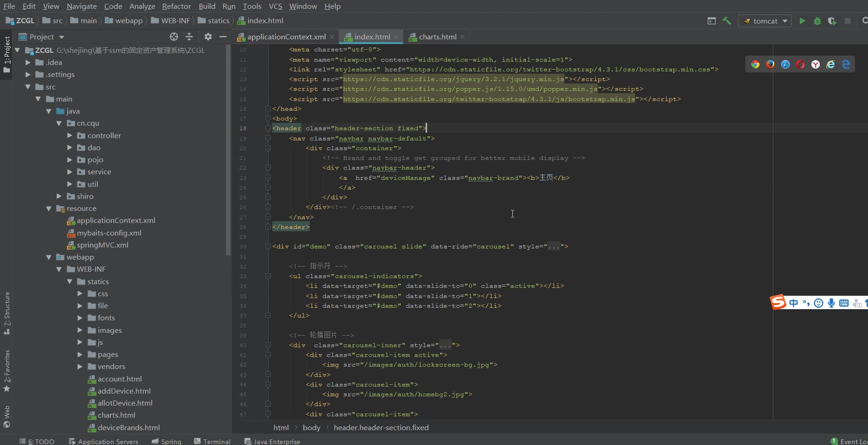Screen dimensions: 868x445
Task: Click the Sogou voice microphone icon
Action: pyautogui.click(x=831, y=303)
